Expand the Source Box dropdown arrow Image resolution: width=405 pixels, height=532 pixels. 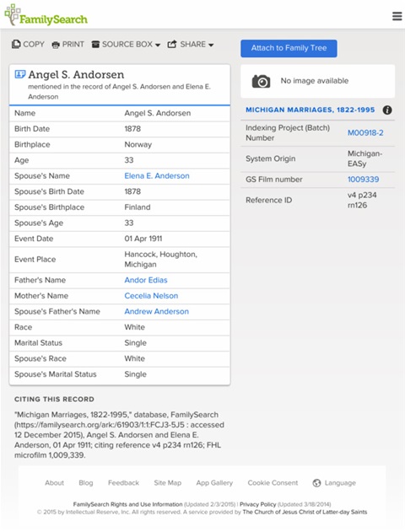pyautogui.click(x=158, y=45)
